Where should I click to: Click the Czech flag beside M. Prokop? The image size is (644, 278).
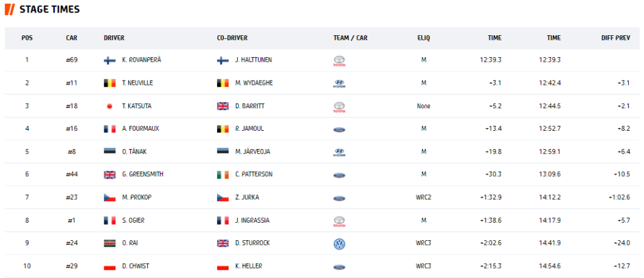click(x=109, y=197)
